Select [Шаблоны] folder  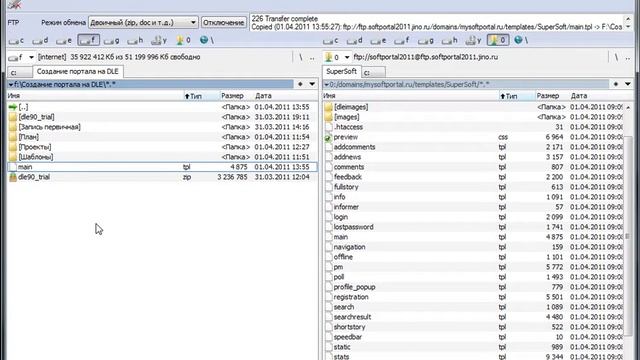(162, 157)
